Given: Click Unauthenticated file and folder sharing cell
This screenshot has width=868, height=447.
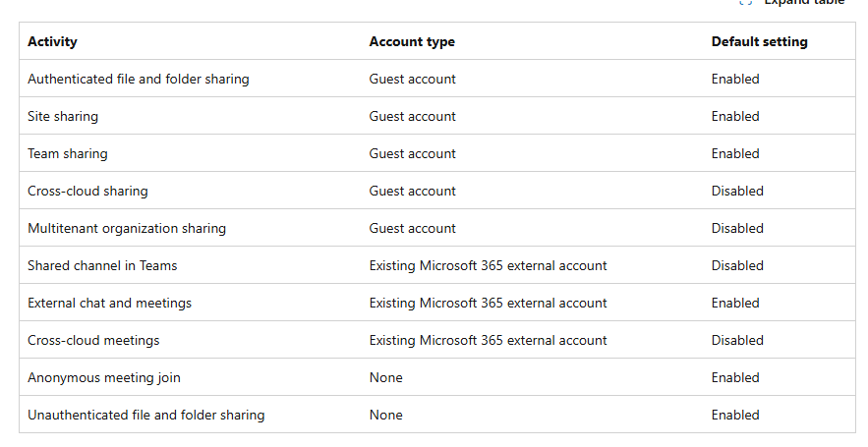Looking at the screenshot, I should point(145,415).
